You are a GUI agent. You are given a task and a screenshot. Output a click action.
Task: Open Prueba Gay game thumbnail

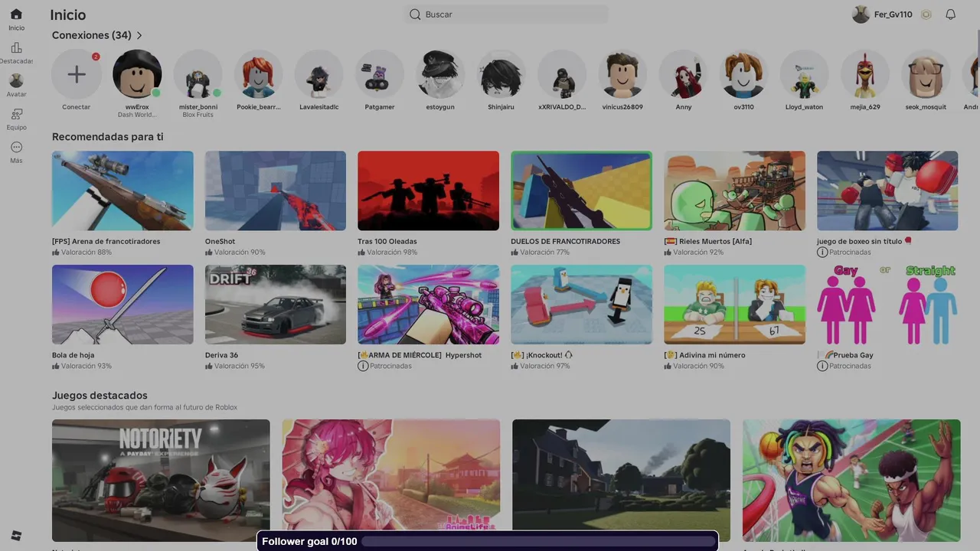887,305
